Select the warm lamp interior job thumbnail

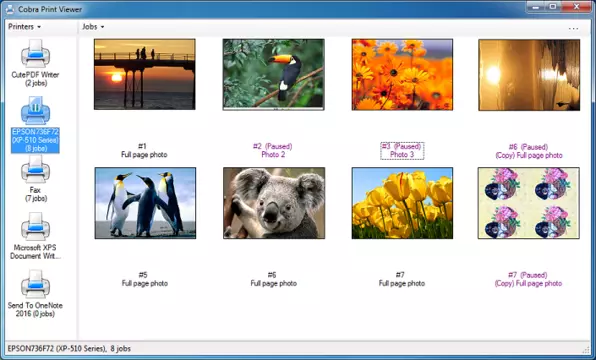529,75
